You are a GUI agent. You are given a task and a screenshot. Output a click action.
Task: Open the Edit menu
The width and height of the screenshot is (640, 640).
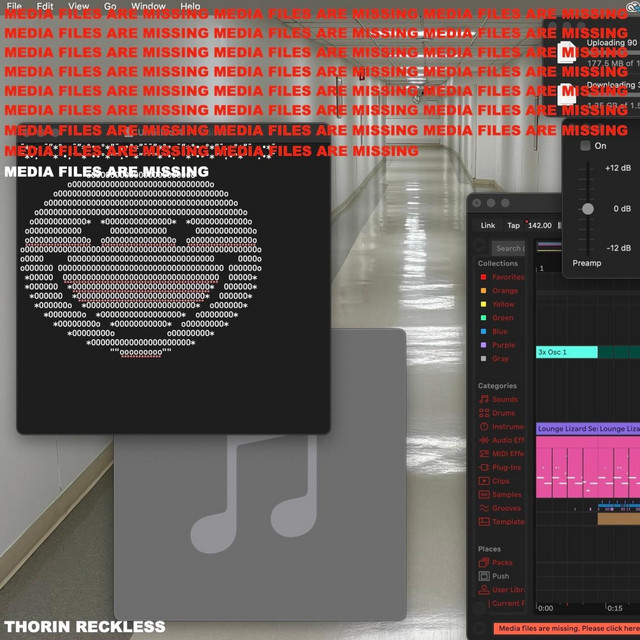[45, 6]
